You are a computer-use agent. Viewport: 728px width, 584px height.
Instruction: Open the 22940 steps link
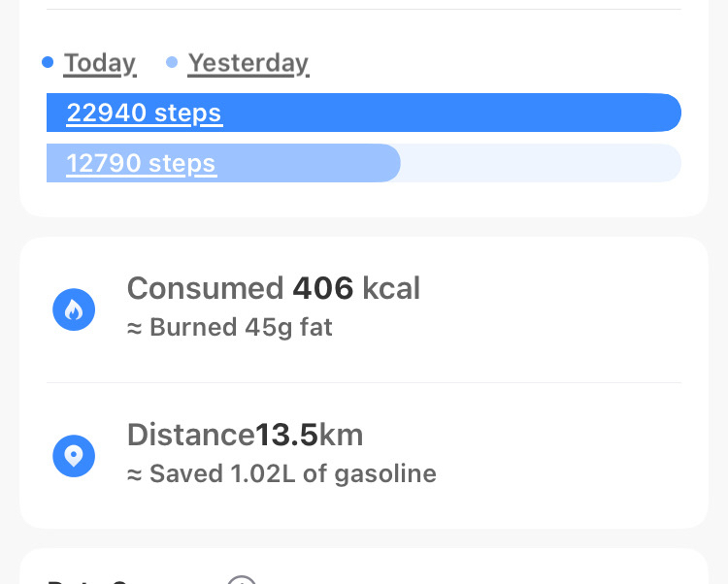pos(144,114)
